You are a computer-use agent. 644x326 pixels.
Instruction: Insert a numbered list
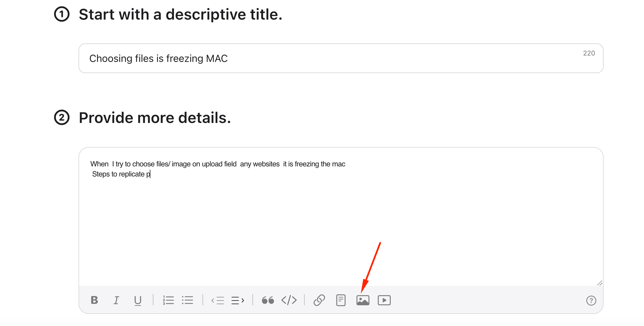[x=168, y=300]
